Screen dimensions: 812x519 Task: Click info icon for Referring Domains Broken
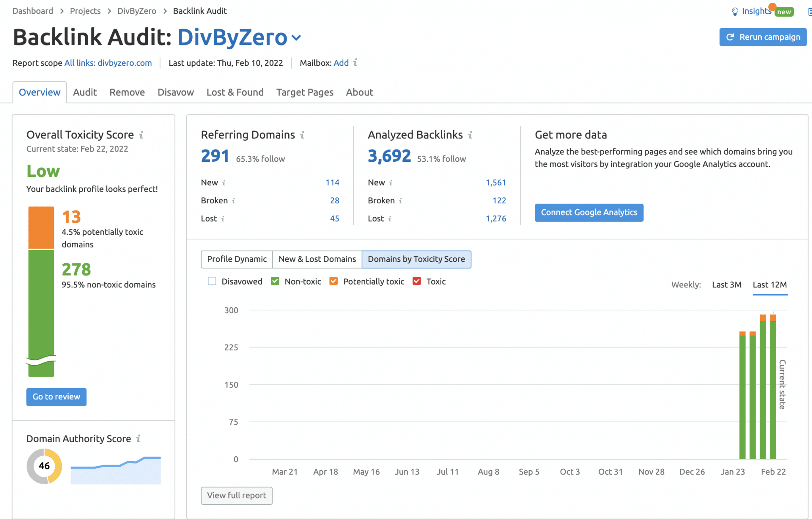(234, 201)
